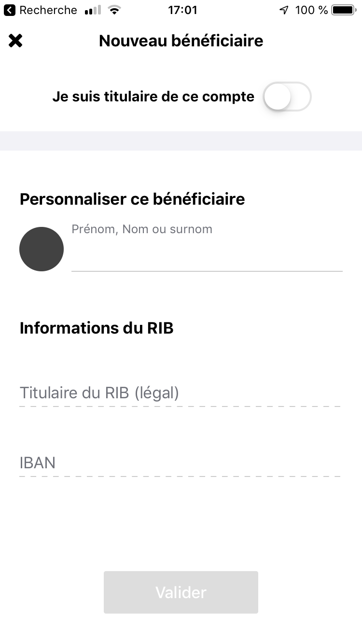Tap the Nouveau bénéficiaire title
This screenshot has width=362, height=644.
[x=181, y=41]
